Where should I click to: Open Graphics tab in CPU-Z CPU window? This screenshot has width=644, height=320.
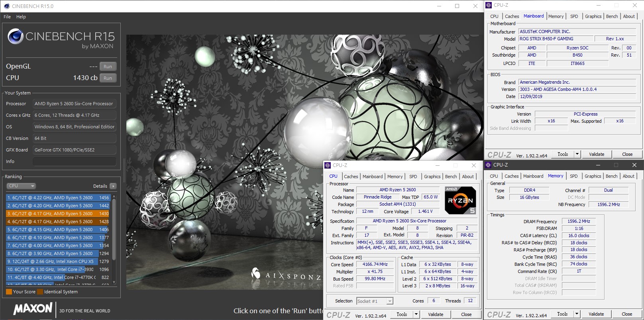[x=432, y=177]
